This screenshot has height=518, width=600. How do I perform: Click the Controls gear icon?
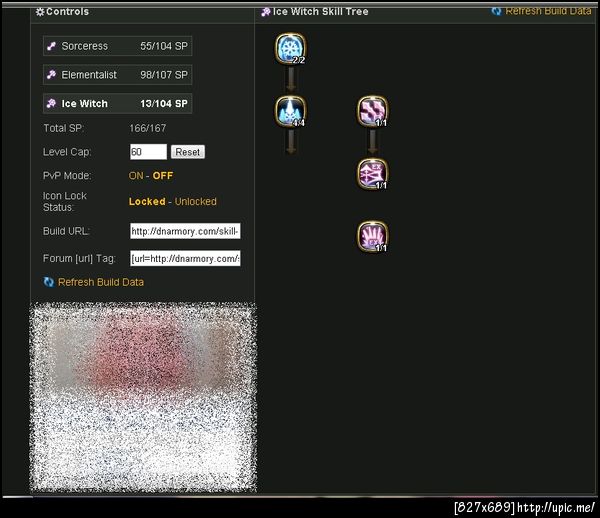coord(40,12)
